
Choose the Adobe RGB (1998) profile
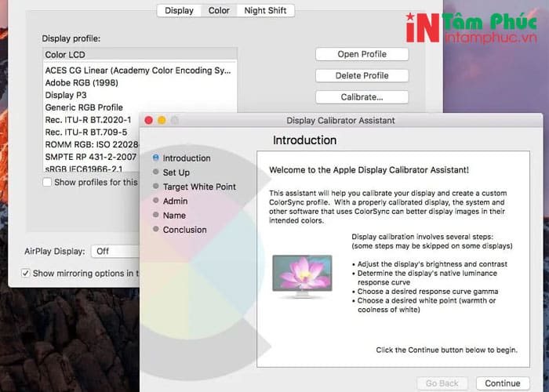[x=140, y=82]
